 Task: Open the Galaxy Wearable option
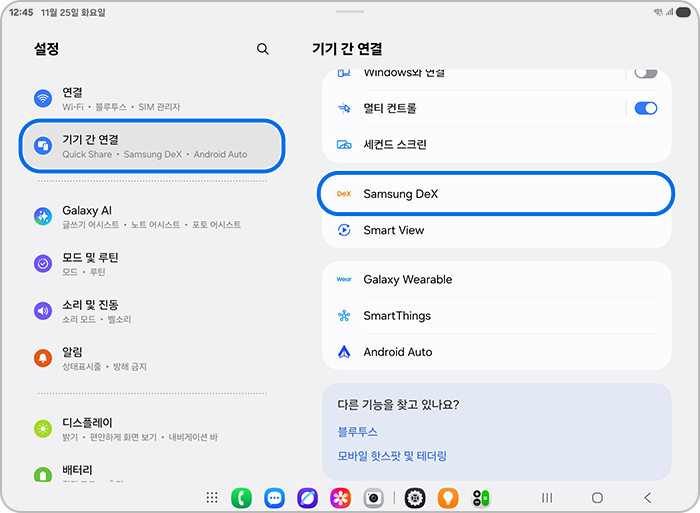coord(496,279)
